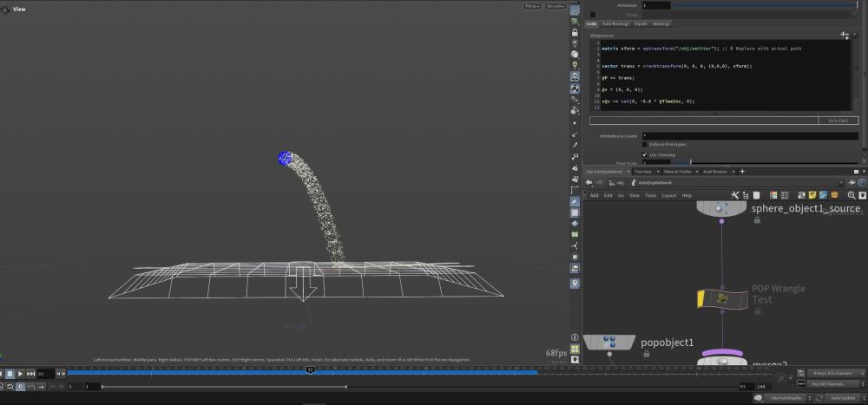Click the Stop button in playbar
The image size is (868, 405).
click(x=10, y=374)
